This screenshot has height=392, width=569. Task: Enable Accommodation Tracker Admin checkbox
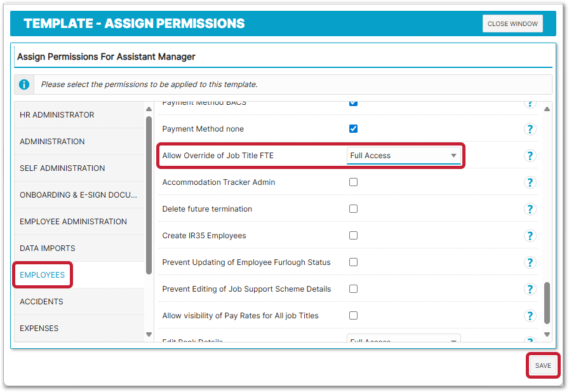pos(354,182)
